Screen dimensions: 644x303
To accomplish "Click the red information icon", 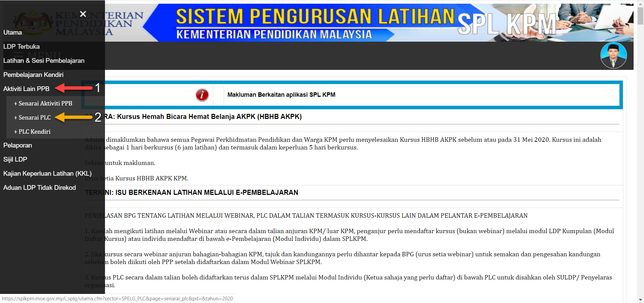I will (202, 95).
